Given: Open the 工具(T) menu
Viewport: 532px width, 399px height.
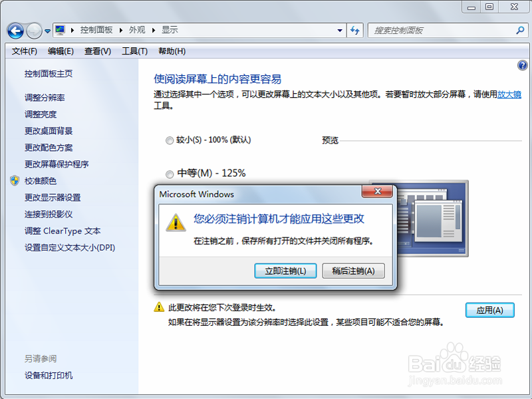Looking at the screenshot, I should pyautogui.click(x=135, y=51).
